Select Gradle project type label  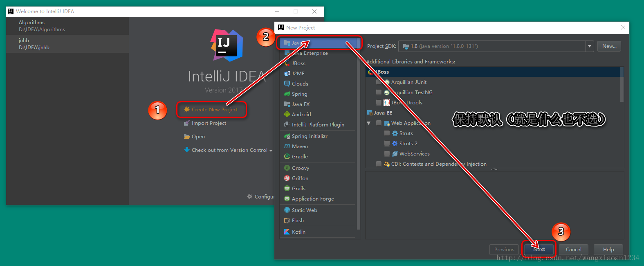point(300,157)
